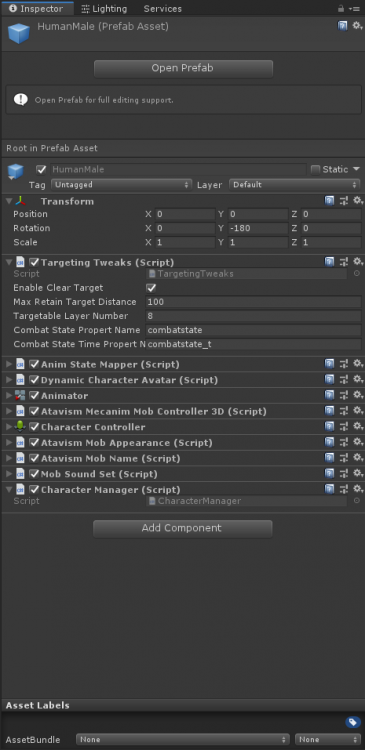
Task: Edit Combat State Propert Name field
Action: tap(254, 330)
